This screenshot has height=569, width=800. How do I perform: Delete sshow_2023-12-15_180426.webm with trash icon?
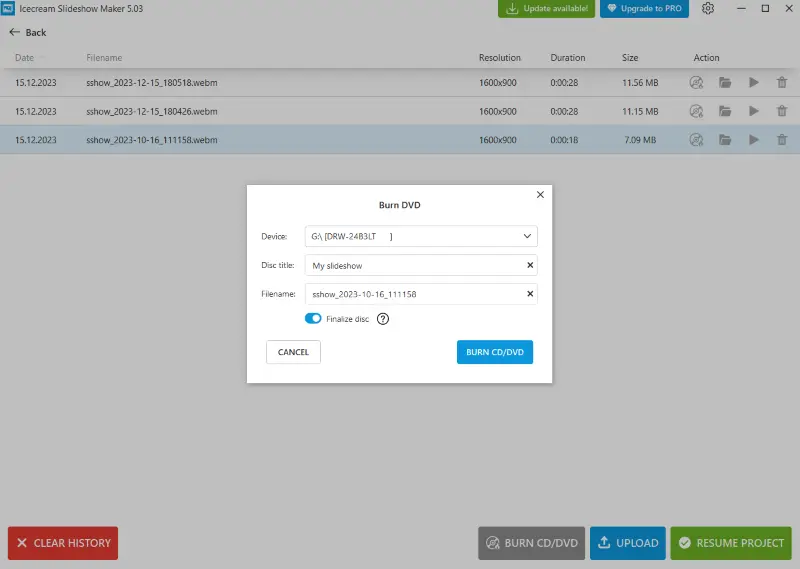[x=782, y=111]
